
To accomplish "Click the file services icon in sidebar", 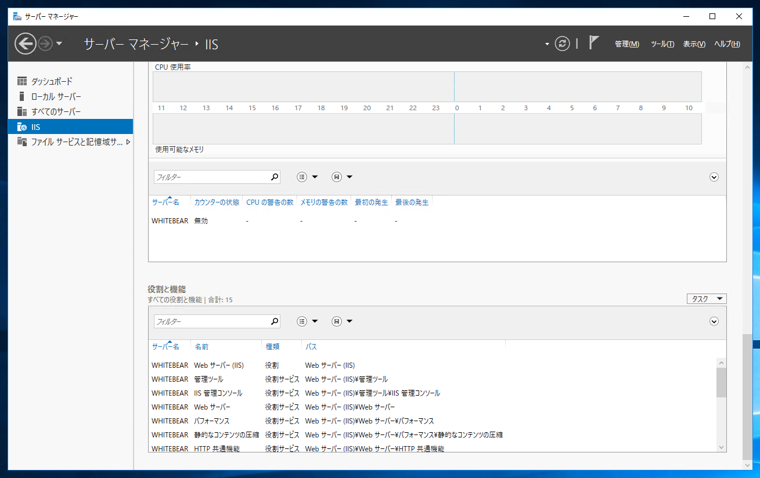I will tap(22, 142).
